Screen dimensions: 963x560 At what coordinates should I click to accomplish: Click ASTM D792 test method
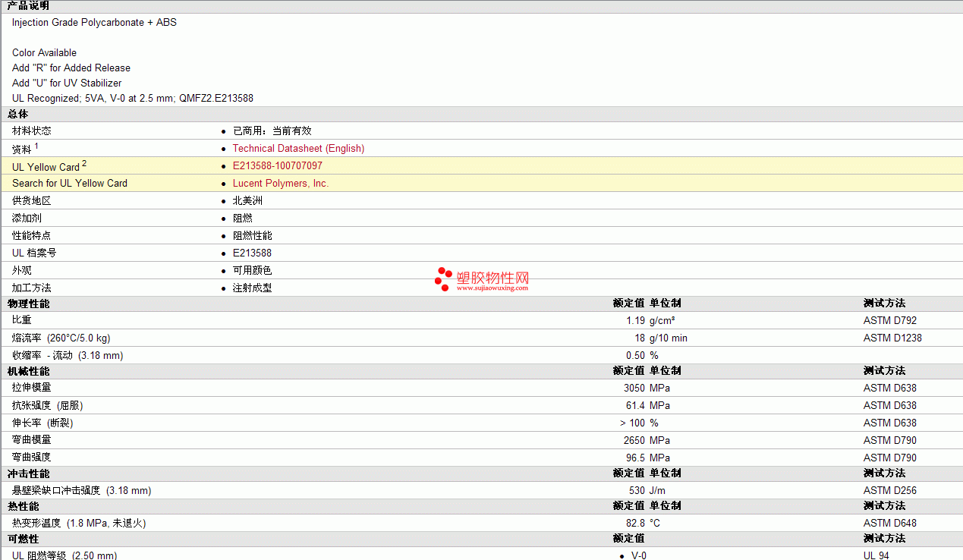(x=890, y=321)
